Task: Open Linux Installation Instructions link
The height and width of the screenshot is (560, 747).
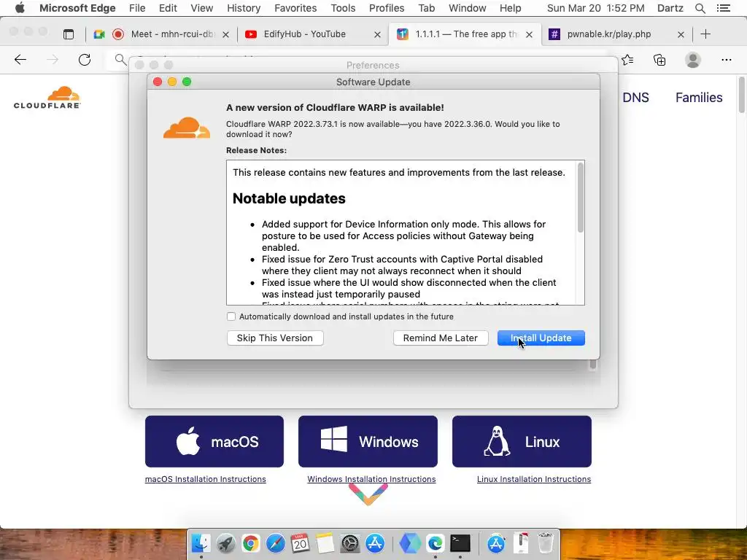Action: click(x=533, y=479)
